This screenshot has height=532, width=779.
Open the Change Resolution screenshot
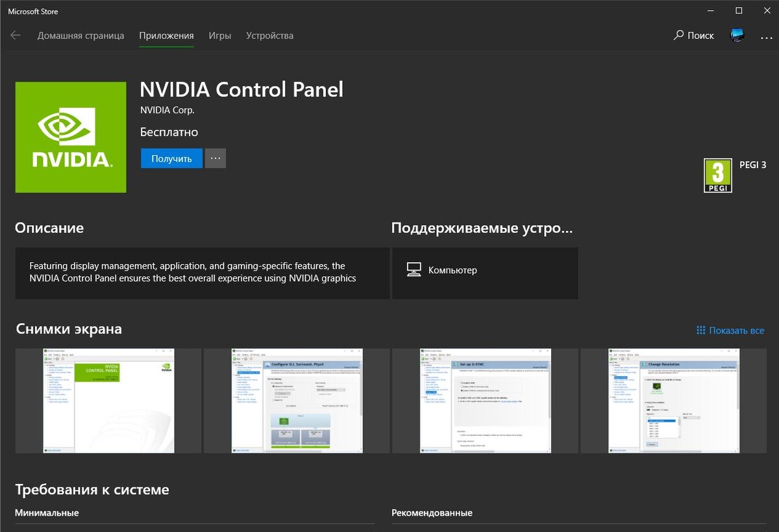pos(673,400)
